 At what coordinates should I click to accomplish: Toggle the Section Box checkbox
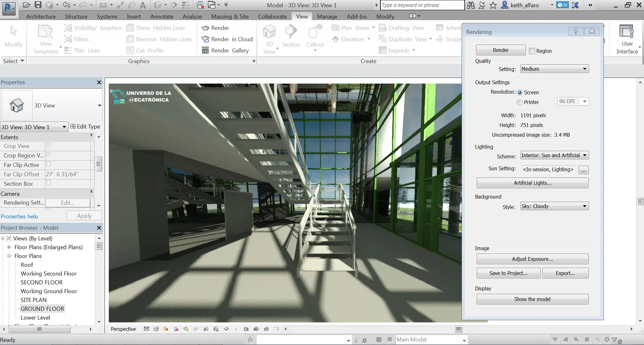48,183
